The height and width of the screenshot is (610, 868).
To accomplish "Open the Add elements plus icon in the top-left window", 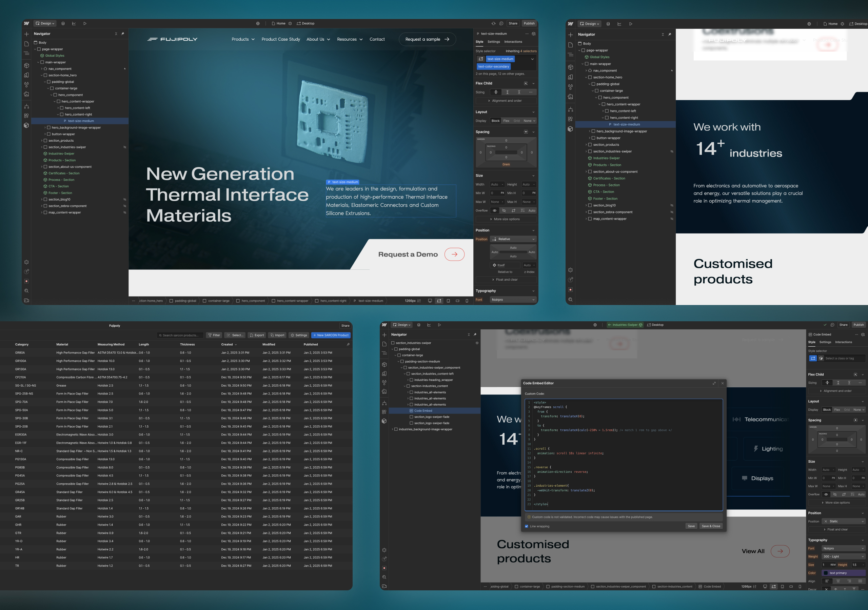I will (x=26, y=34).
